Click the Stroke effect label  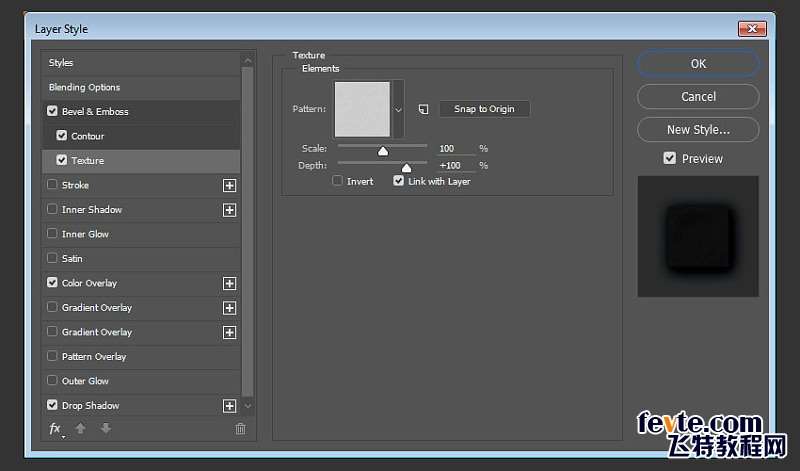[x=75, y=185]
